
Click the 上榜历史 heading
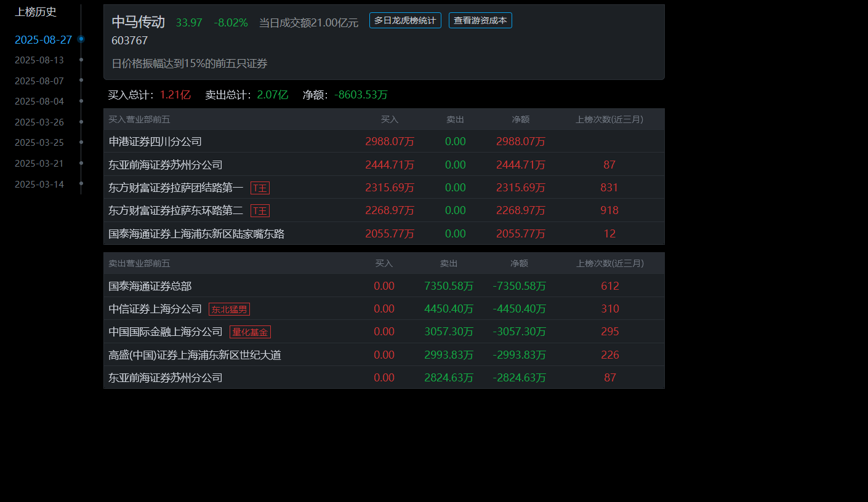coord(36,12)
